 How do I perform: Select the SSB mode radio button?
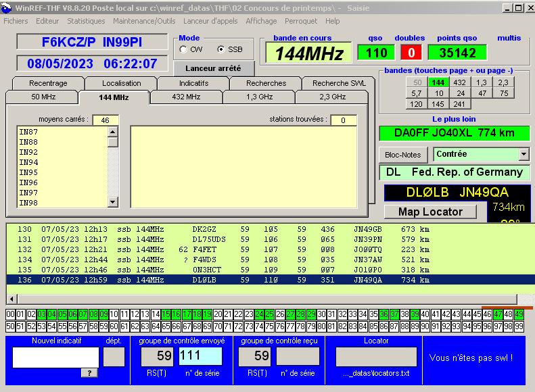(x=220, y=49)
